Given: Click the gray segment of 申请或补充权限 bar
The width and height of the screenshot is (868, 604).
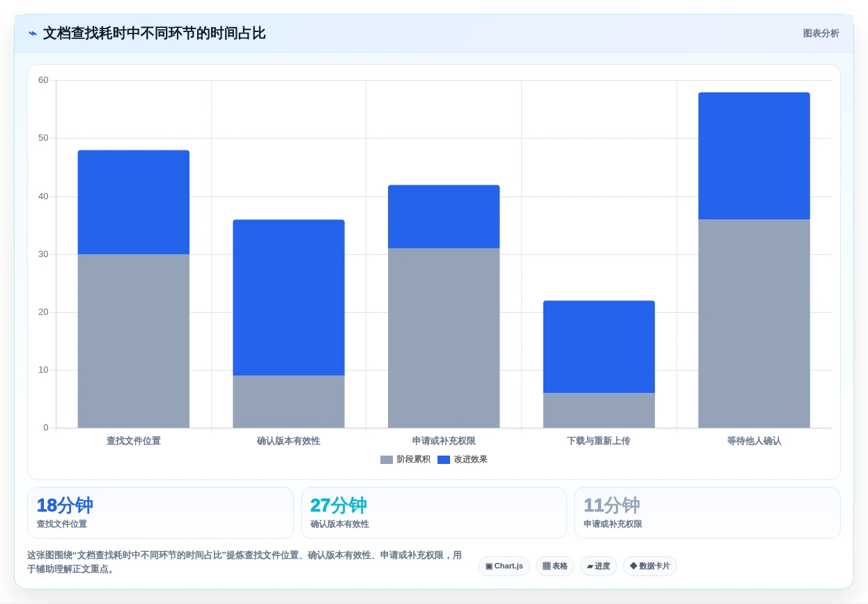Looking at the screenshot, I should (x=444, y=338).
